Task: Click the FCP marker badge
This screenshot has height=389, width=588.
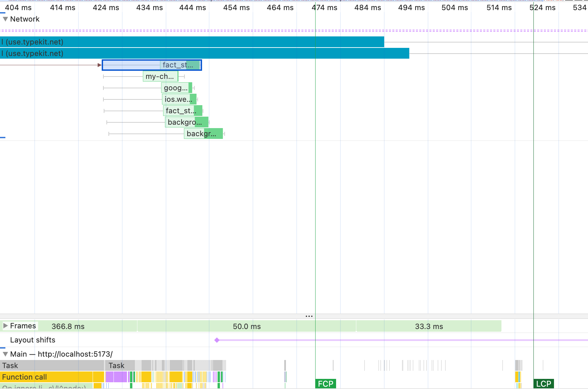Action: (326, 384)
